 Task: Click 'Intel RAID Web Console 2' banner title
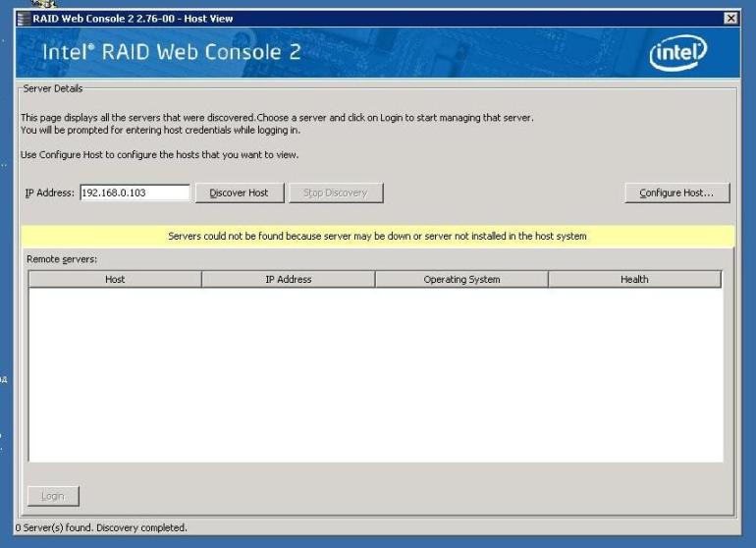(x=172, y=52)
